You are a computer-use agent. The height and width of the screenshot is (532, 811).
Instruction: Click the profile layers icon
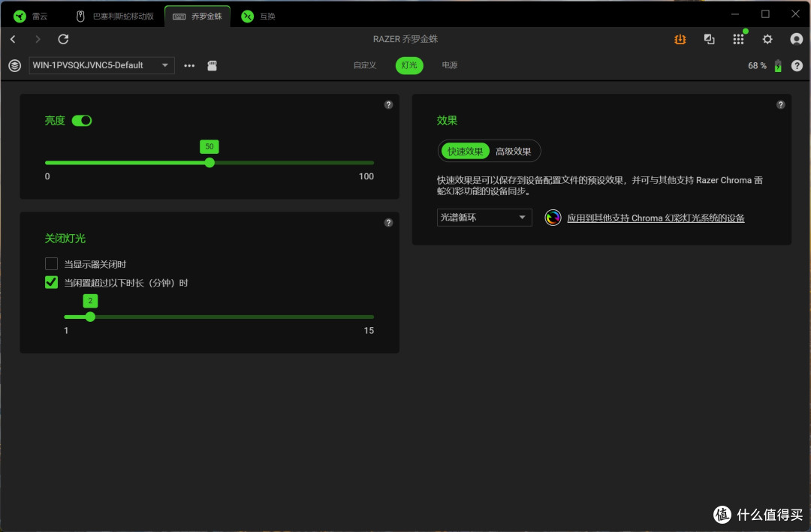click(x=14, y=66)
